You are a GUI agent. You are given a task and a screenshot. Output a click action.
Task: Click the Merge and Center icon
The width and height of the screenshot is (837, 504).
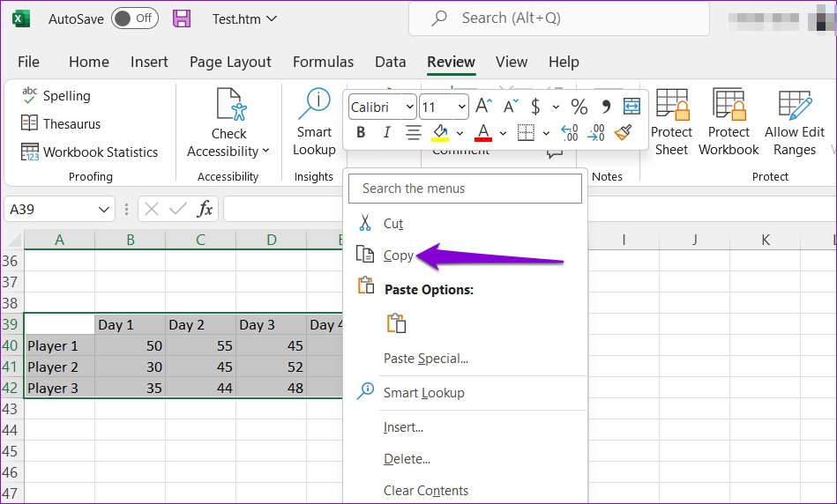(x=631, y=107)
